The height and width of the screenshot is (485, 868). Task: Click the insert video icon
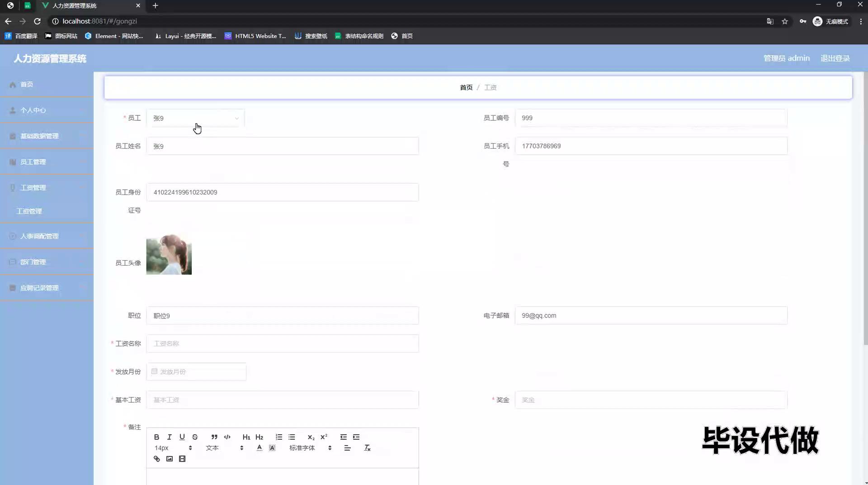tap(182, 459)
